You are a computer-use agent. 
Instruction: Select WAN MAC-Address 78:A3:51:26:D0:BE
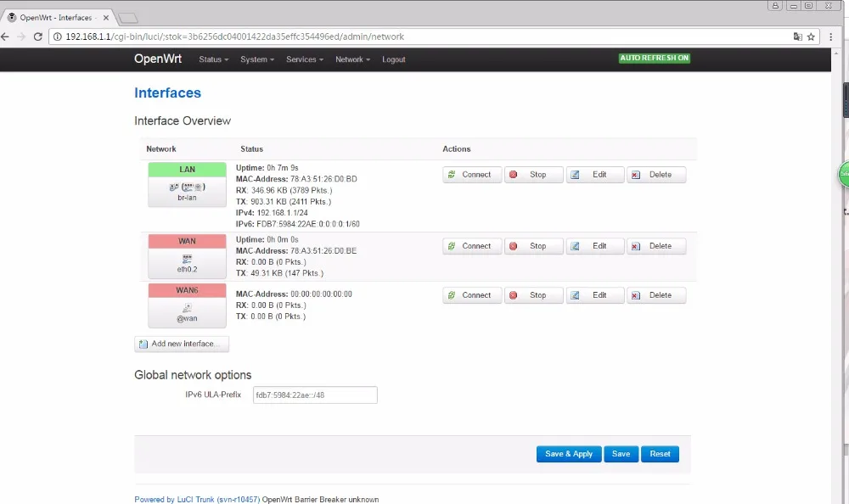pos(323,250)
